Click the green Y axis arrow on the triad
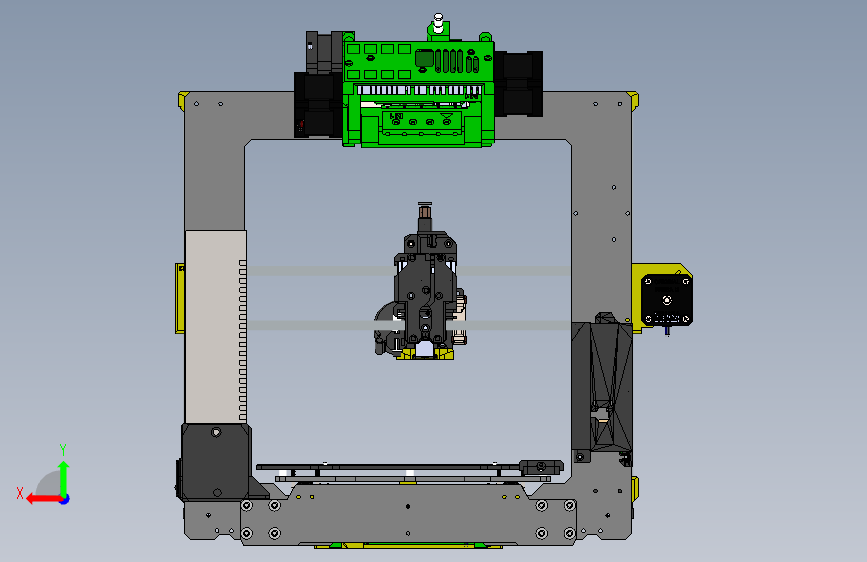This screenshot has width=867, height=562. 64,478
